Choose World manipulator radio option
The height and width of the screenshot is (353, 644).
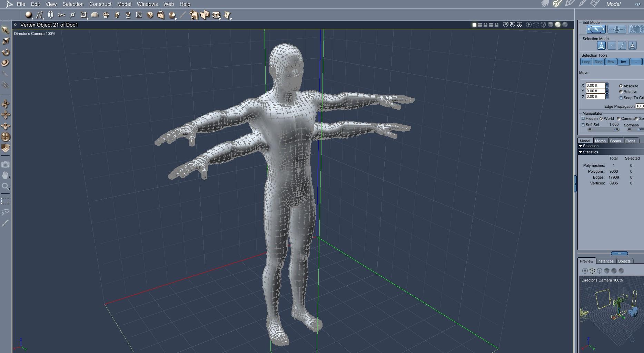(x=601, y=118)
